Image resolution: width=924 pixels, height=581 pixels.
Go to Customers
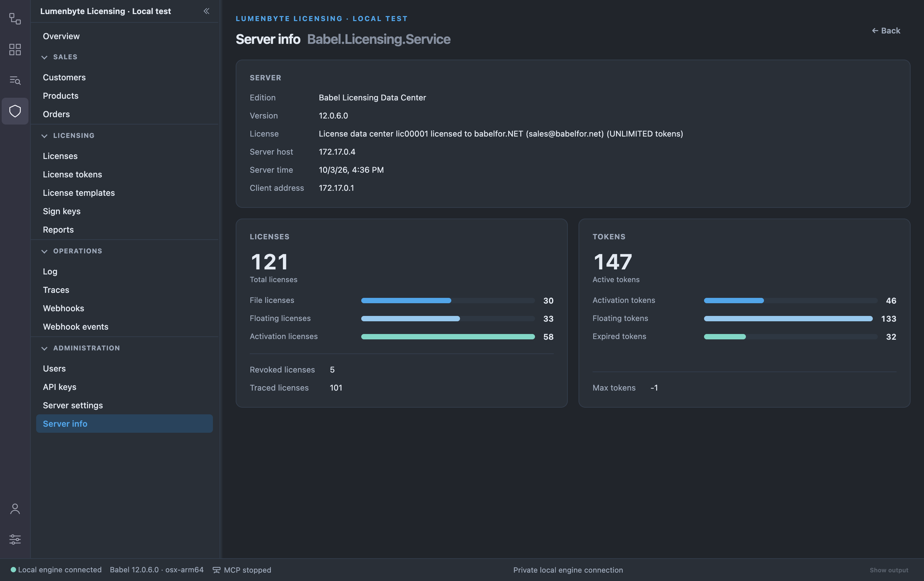(x=124, y=77)
